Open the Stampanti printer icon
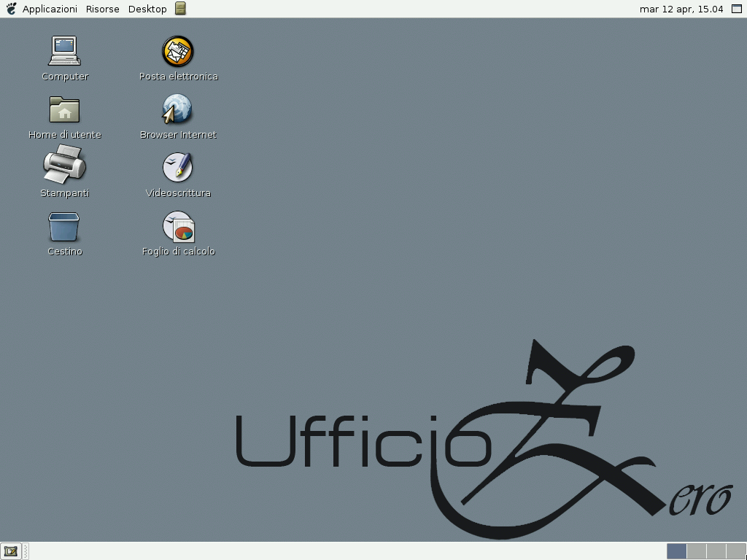The height and width of the screenshot is (560, 747). [64, 165]
